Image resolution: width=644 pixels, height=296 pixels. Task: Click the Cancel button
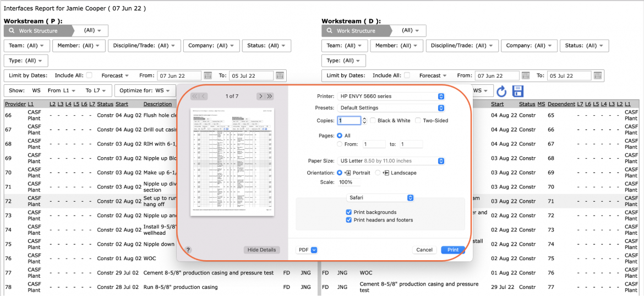coord(424,250)
